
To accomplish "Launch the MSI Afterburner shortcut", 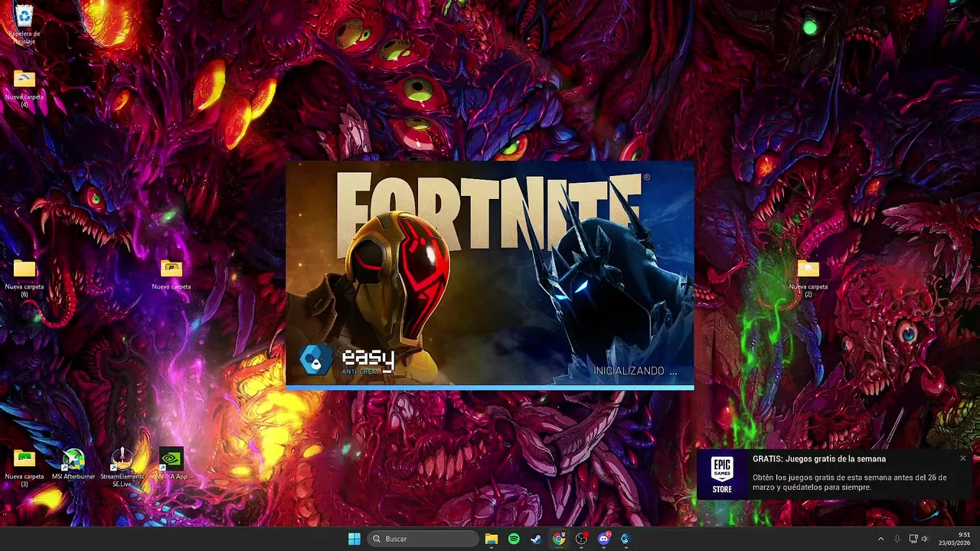I will pyautogui.click(x=73, y=464).
